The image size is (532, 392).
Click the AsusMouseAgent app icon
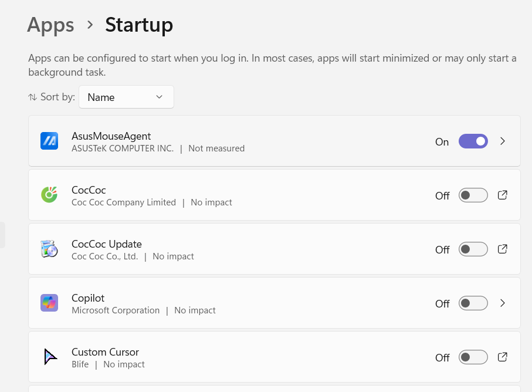(x=49, y=141)
